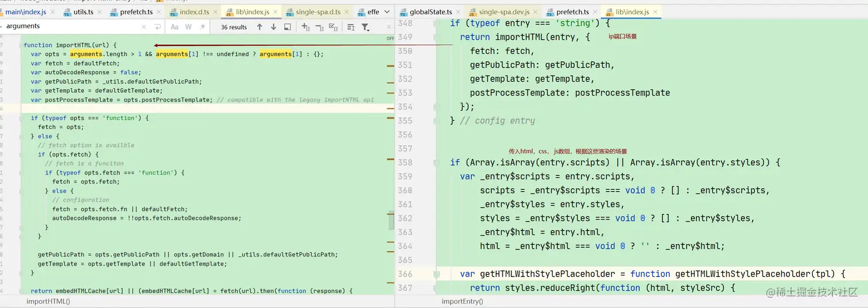
Task: Click 'function importHTML(url) {' code line
Action: [x=70, y=45]
